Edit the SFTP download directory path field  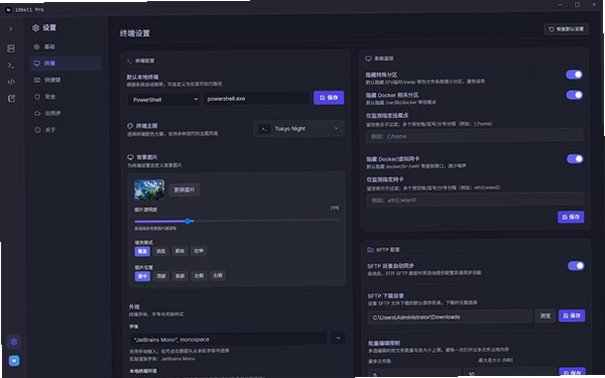click(450, 317)
